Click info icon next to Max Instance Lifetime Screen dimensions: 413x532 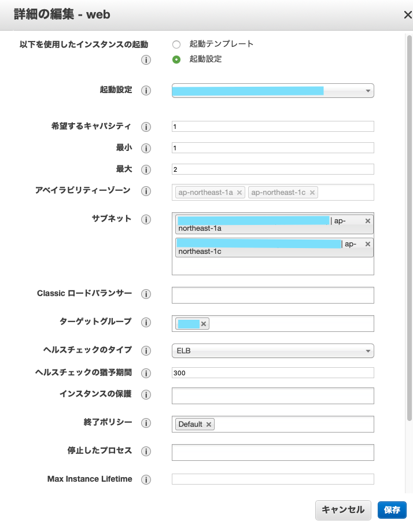pos(146,479)
